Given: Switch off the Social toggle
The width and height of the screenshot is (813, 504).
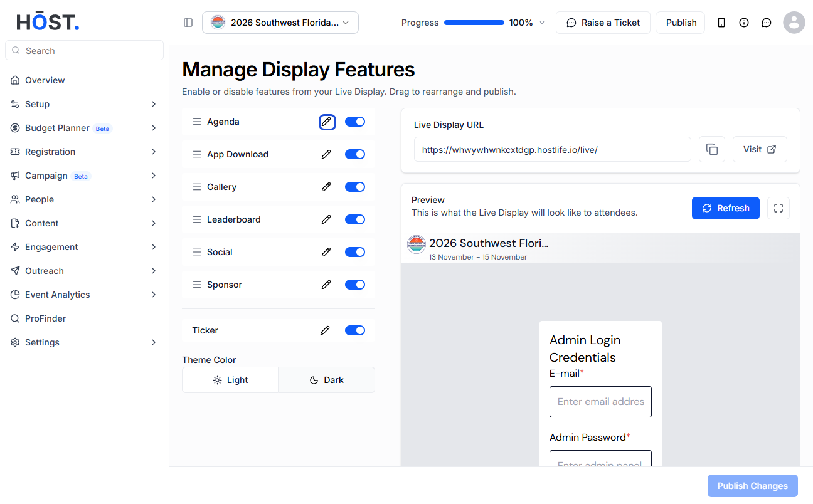Looking at the screenshot, I should [355, 252].
